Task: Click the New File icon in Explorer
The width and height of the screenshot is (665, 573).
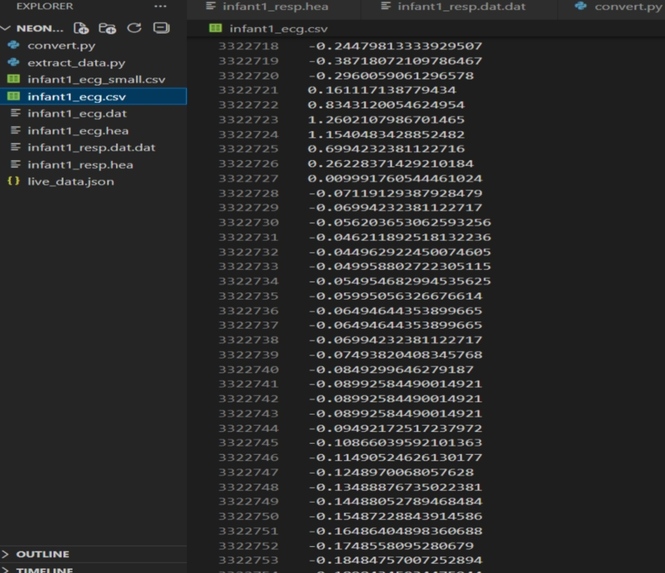Action: click(x=81, y=28)
